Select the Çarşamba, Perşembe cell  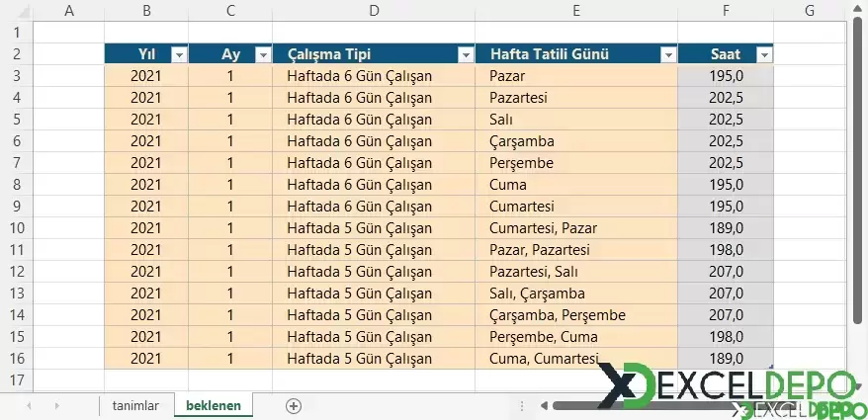(576, 315)
